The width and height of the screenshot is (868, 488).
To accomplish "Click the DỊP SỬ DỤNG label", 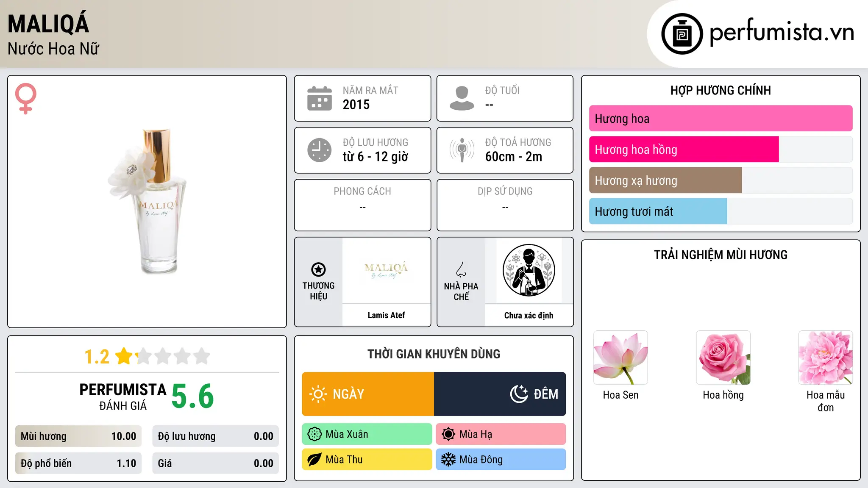I will (505, 191).
